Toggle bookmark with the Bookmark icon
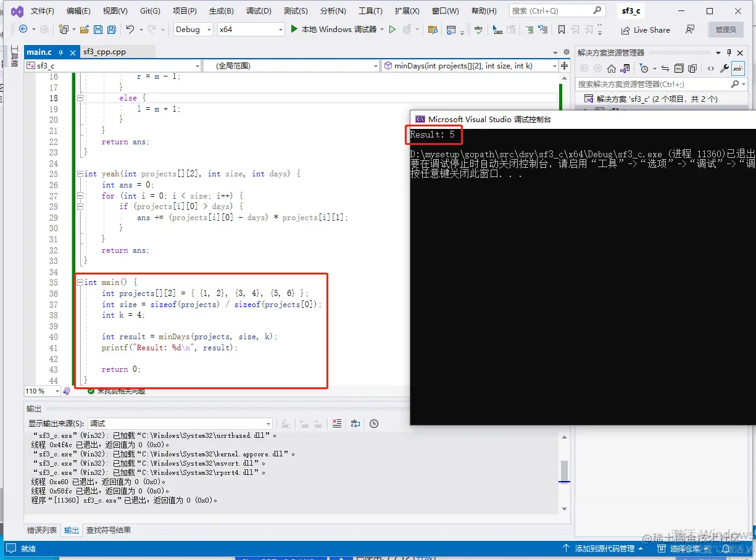Viewport: 756px width, 560px height. coord(561,29)
